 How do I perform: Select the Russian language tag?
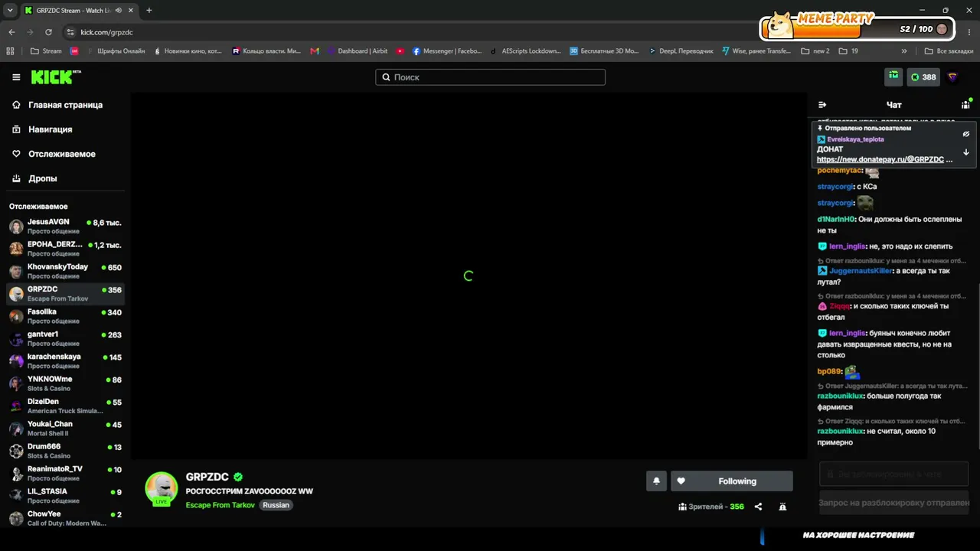(x=276, y=505)
